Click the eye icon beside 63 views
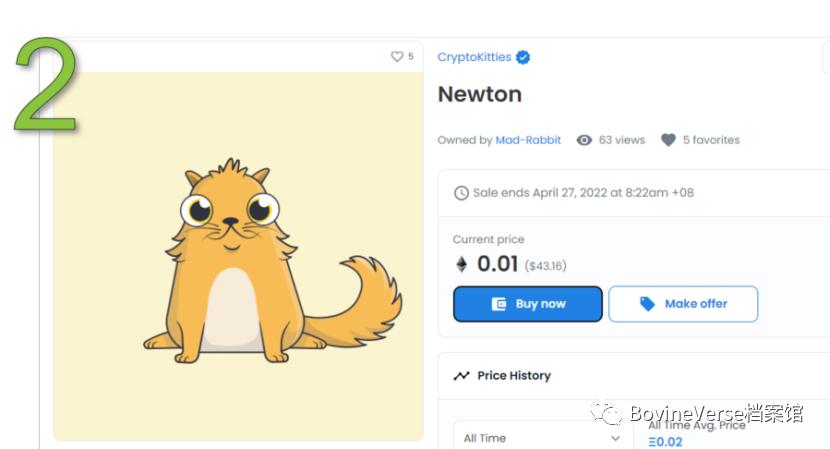830x449 pixels. pyautogui.click(x=585, y=141)
